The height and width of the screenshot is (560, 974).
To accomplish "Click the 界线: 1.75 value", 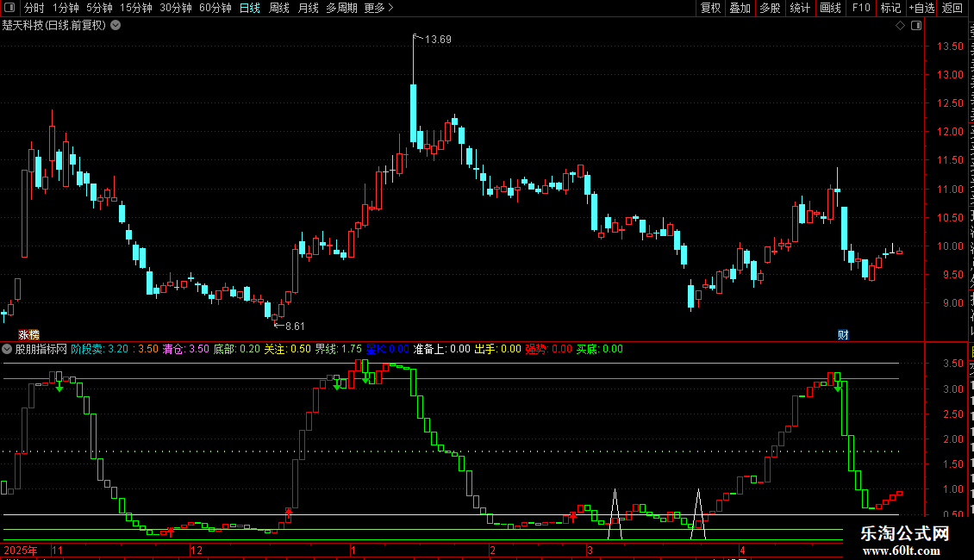I will 339,349.
